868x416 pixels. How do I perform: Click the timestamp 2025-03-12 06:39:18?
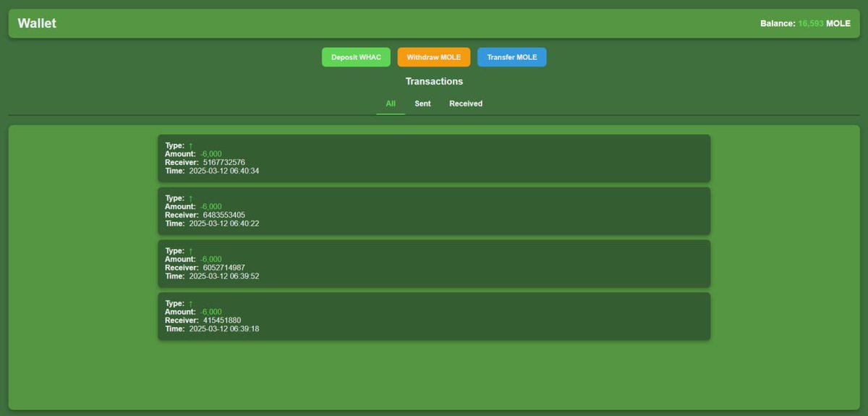click(x=224, y=329)
